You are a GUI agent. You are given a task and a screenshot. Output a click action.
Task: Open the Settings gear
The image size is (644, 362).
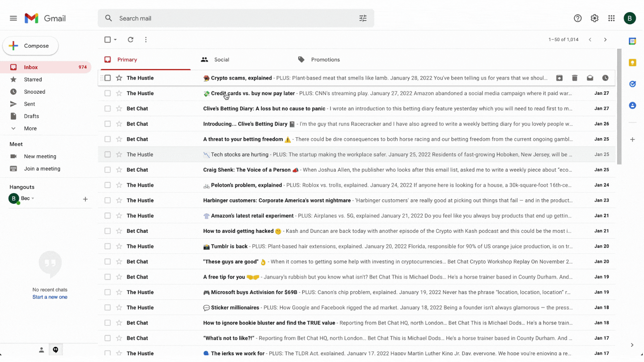594,18
